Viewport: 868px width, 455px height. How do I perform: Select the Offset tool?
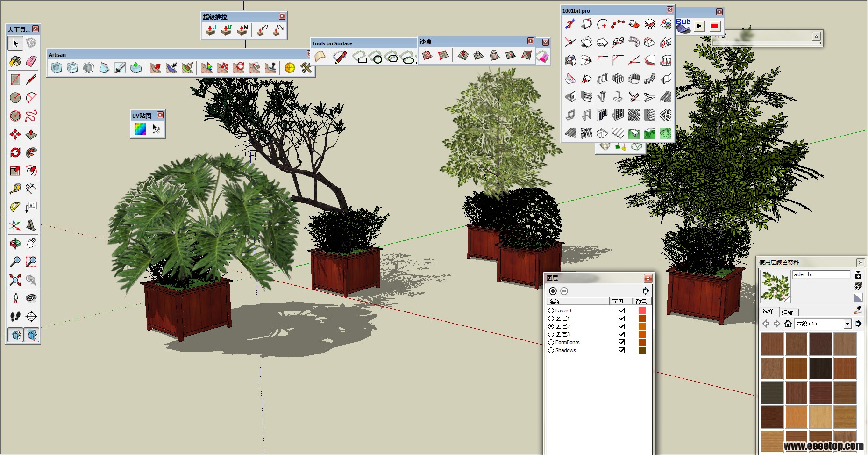point(31,171)
